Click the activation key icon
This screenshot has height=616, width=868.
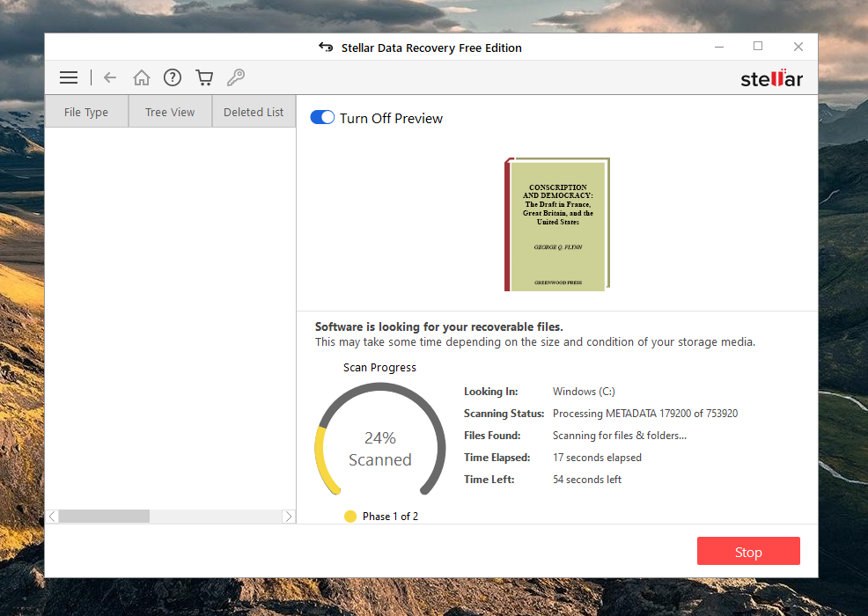click(x=236, y=77)
